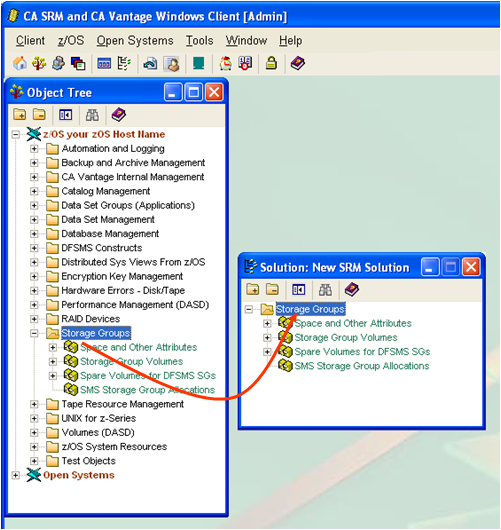Viewport: 501px width, 530px height.
Task: Select CA Vantage Internal Management folder
Action: pyautogui.click(x=133, y=177)
